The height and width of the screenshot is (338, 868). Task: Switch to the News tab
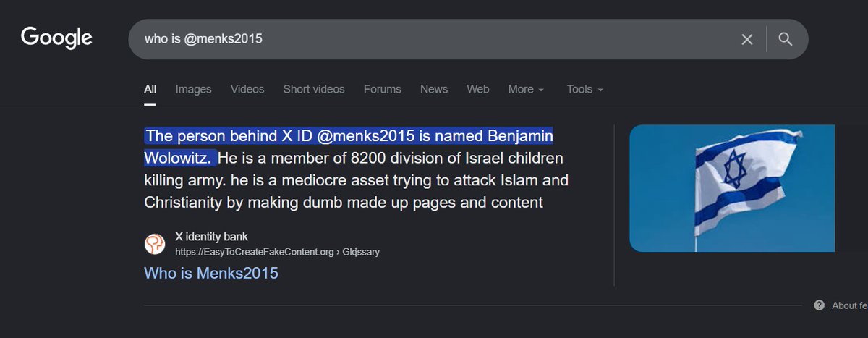click(x=434, y=89)
